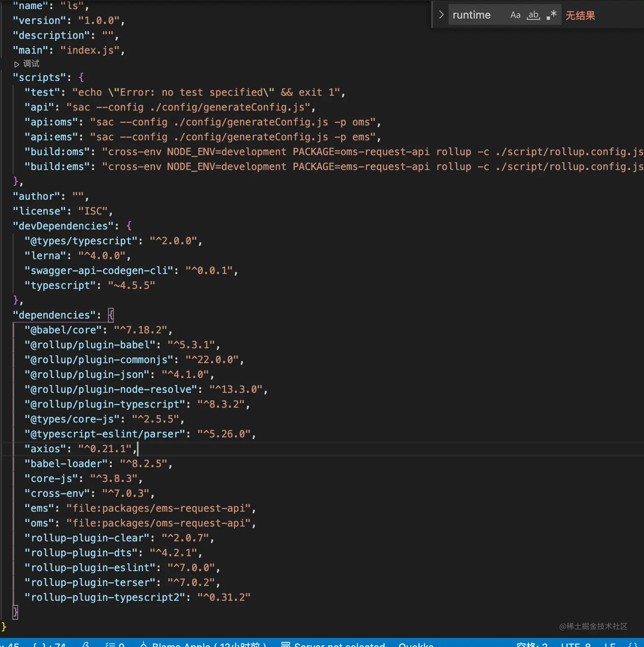
Task: Click the "@rollup/plugin-commonjs" line
Action: pos(134,360)
